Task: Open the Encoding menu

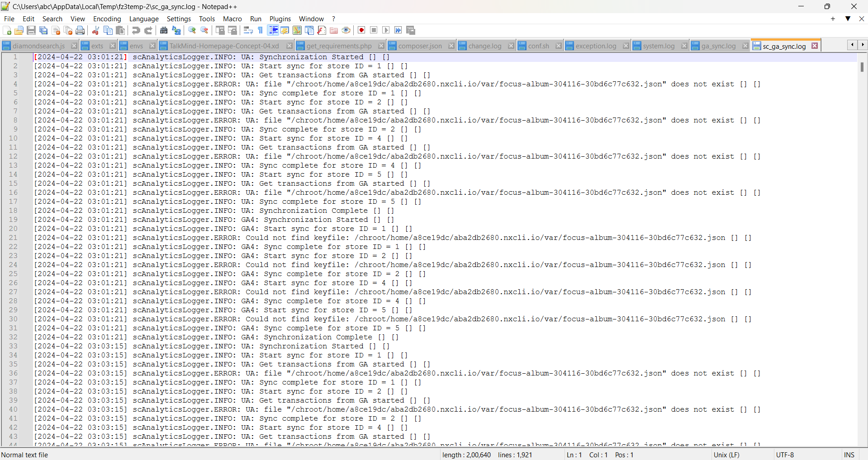Action: pyautogui.click(x=107, y=19)
